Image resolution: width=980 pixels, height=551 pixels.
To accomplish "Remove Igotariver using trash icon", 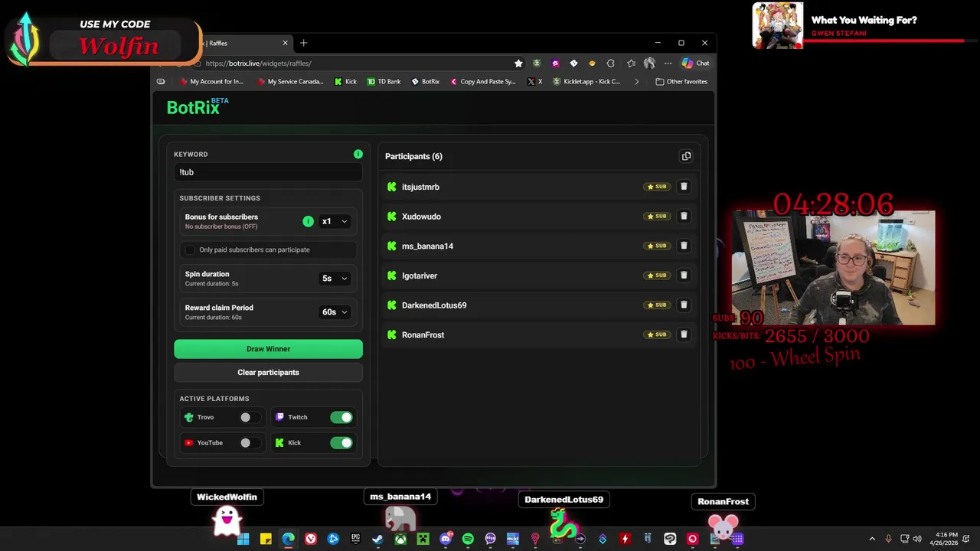I will click(684, 275).
